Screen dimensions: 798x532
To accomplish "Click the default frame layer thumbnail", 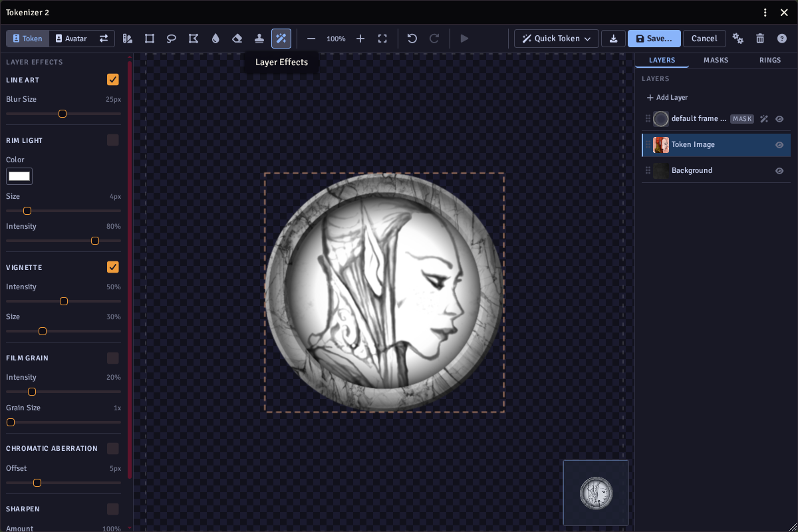I will 661,119.
